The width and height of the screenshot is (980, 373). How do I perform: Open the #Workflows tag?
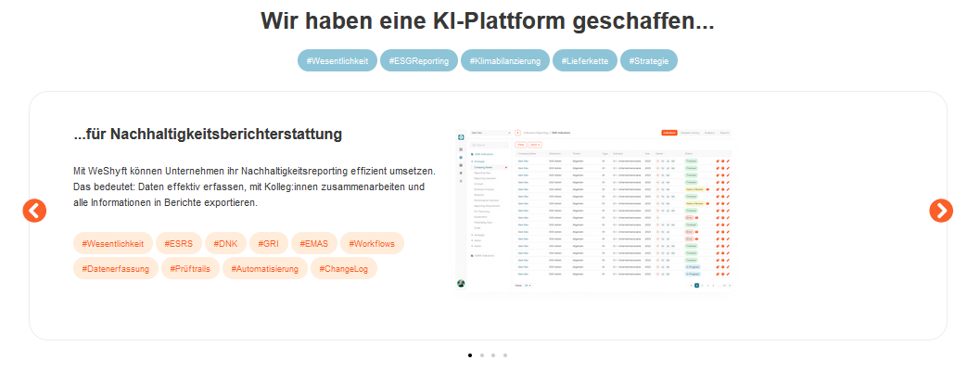point(372,243)
